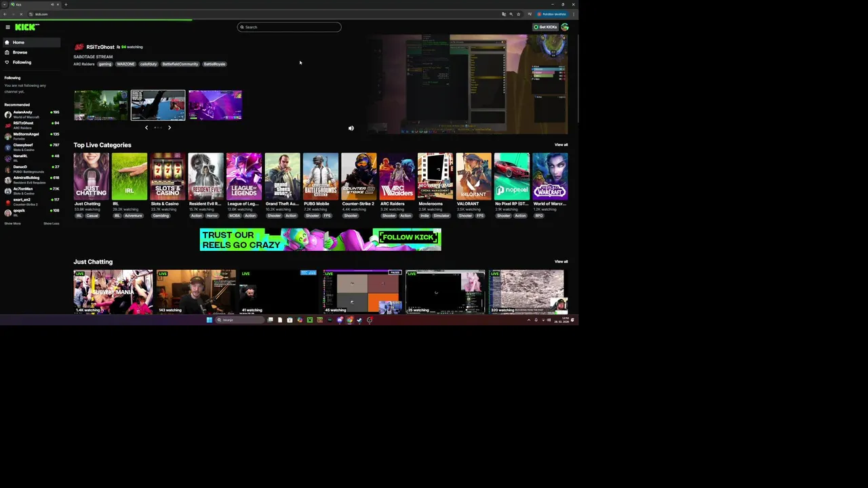Select the purple third featured thumbnail
The width and height of the screenshot is (868, 488).
point(215,105)
